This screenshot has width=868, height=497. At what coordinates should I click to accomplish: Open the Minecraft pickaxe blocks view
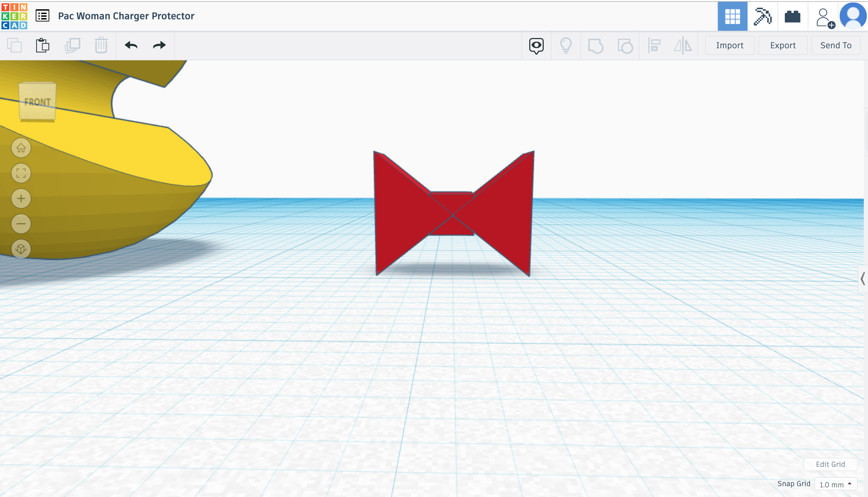pyautogui.click(x=762, y=16)
